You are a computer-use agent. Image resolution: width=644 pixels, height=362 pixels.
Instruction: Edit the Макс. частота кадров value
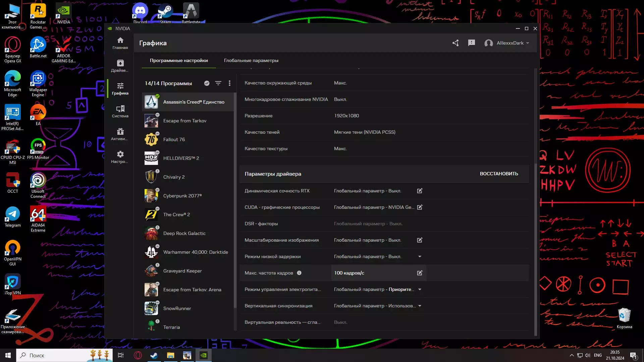coord(420,273)
